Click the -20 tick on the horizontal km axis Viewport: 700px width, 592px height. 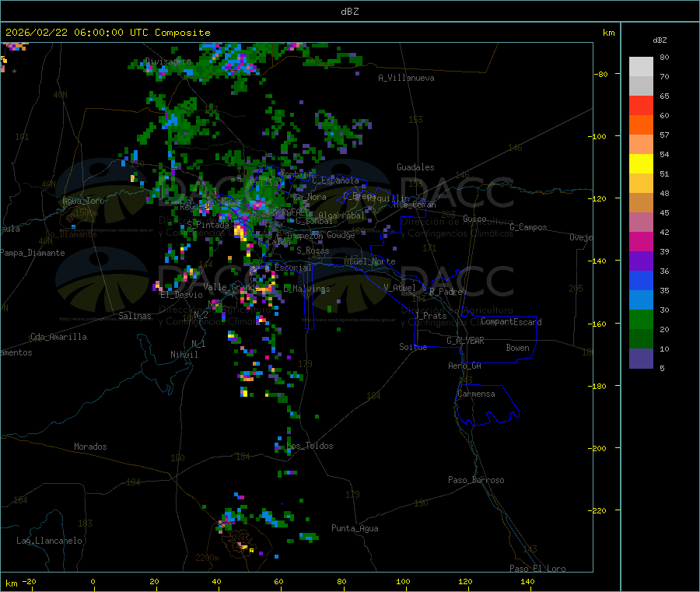click(x=29, y=581)
